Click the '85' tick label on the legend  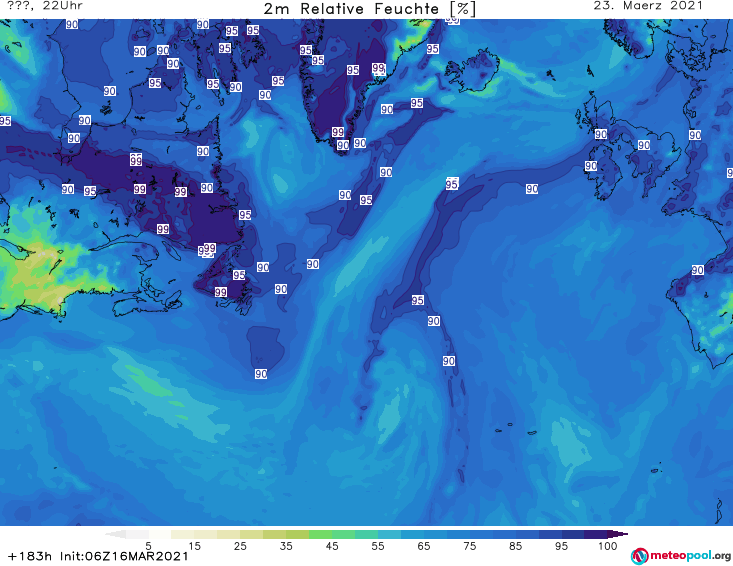515,546
